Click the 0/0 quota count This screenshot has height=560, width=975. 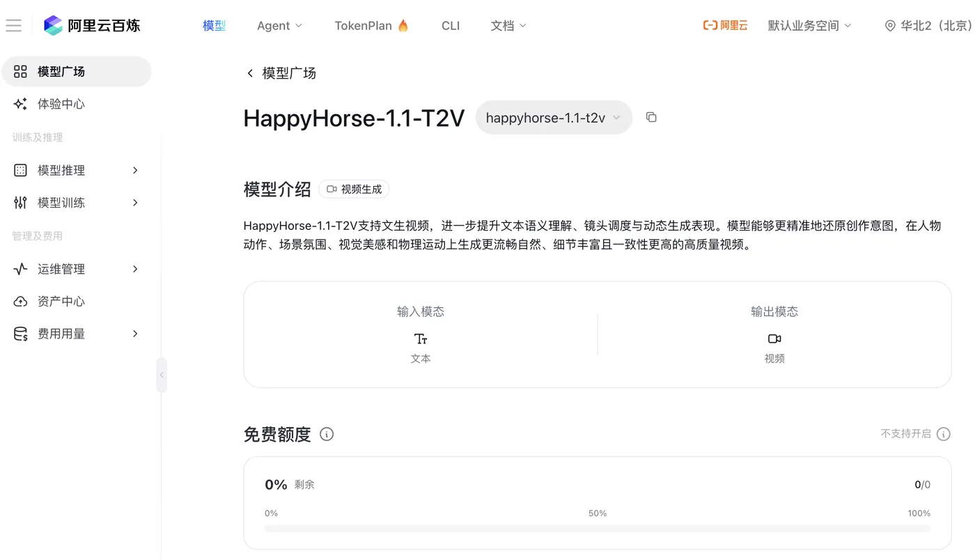[922, 485]
